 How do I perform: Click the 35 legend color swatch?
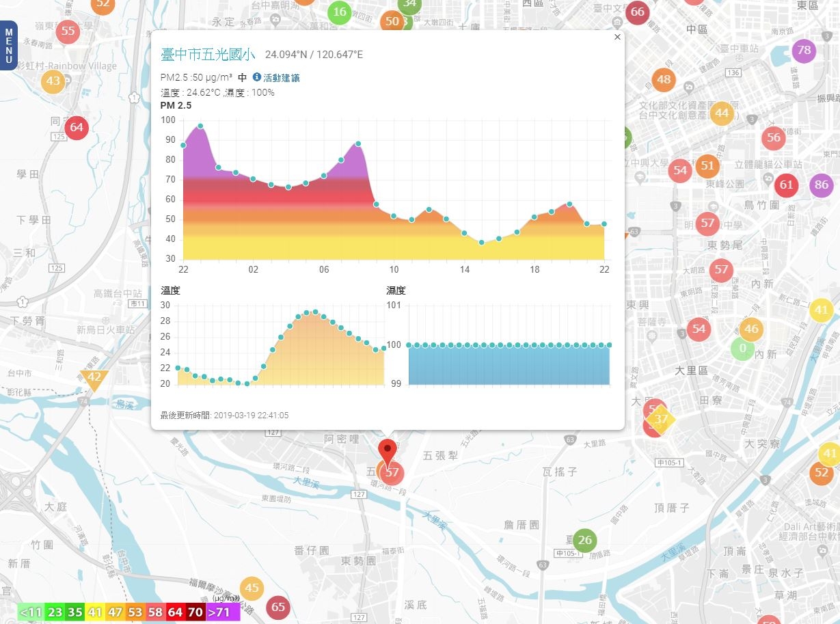point(75,612)
